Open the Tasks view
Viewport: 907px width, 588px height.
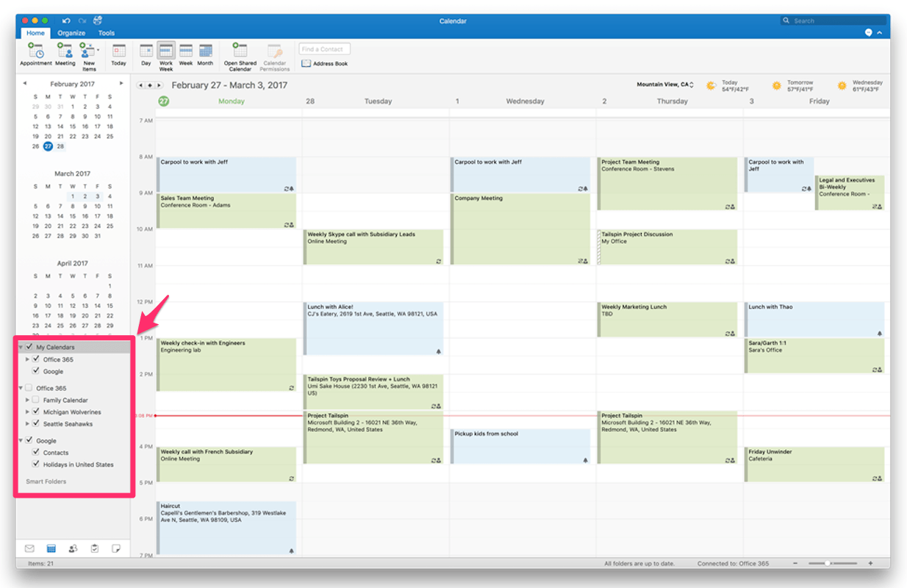[94, 548]
